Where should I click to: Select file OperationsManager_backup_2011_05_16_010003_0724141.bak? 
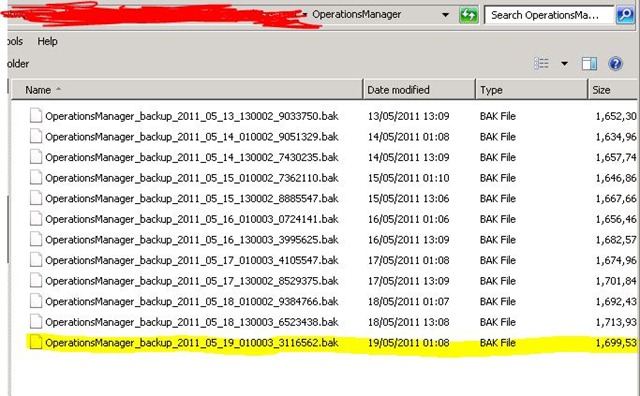click(x=191, y=219)
